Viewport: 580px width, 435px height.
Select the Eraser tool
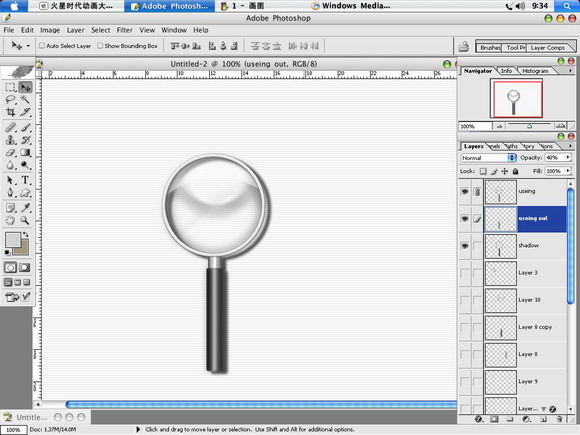tap(10, 152)
